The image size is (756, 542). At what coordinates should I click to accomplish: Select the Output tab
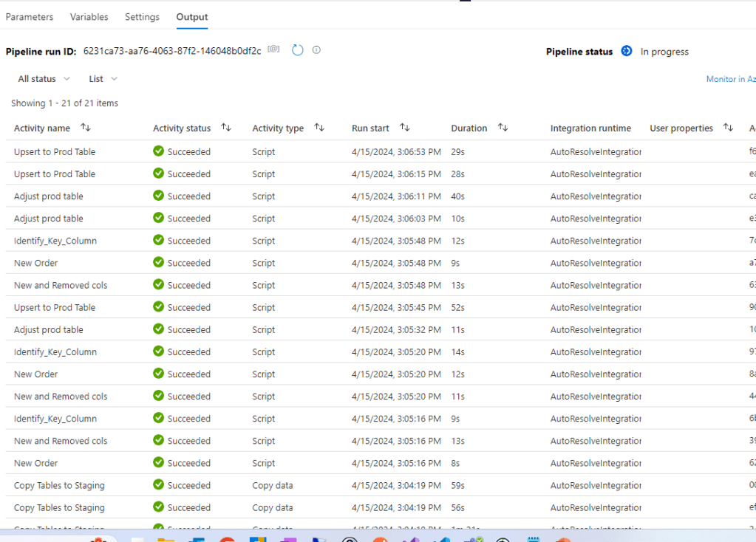coord(192,17)
